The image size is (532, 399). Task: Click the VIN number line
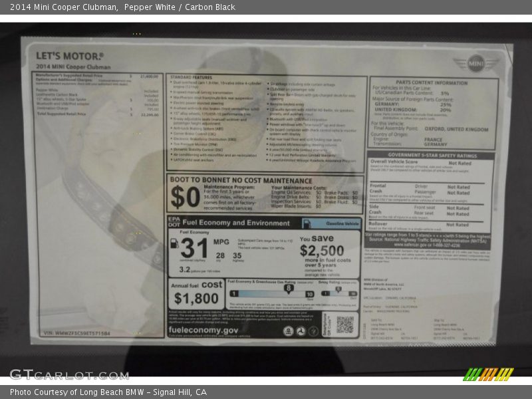pyautogui.click(x=77, y=333)
